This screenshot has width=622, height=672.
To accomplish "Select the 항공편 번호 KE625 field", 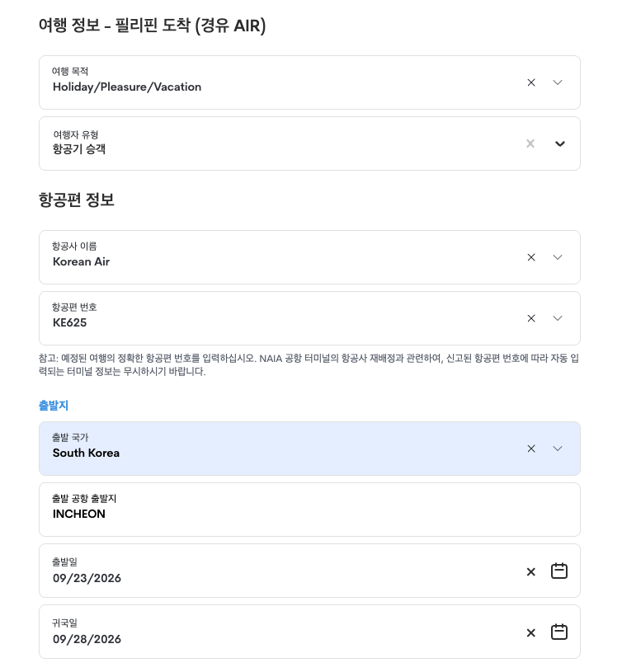I will tap(309, 318).
